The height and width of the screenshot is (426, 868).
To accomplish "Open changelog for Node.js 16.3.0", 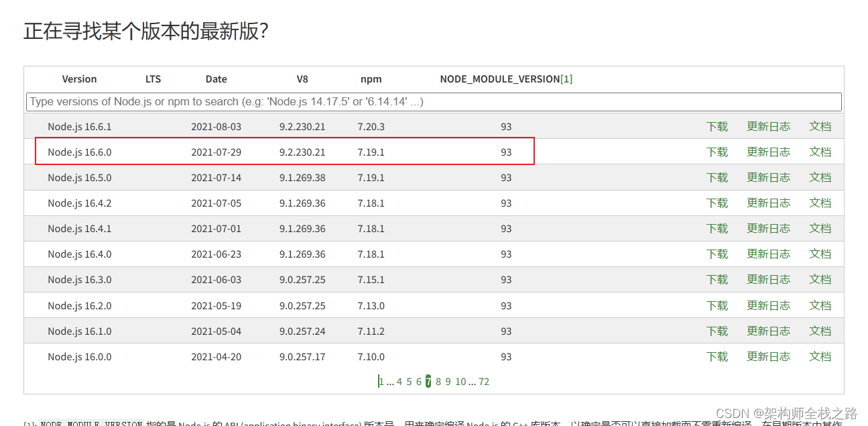I will 768,280.
